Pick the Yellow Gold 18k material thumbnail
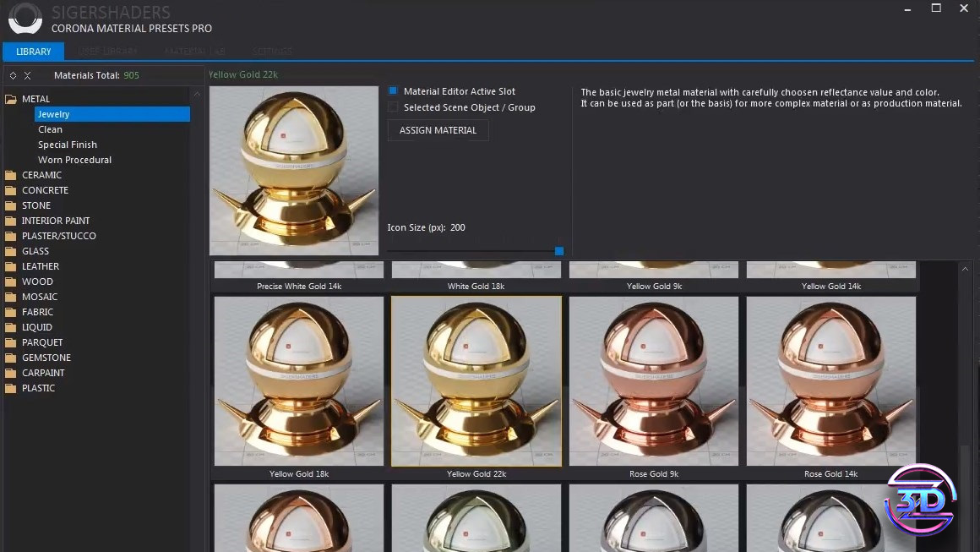The image size is (980, 552). pos(298,380)
